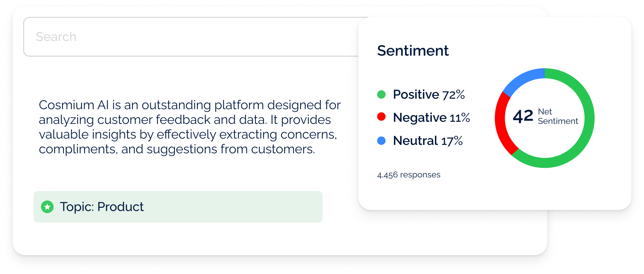The height and width of the screenshot is (274, 644).
Task: Click the Sentiment card heading
Action: [x=413, y=51]
